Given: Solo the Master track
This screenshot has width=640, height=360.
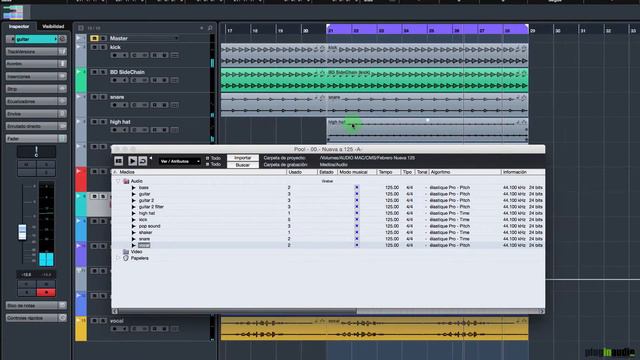Looking at the screenshot, I should 103,38.
